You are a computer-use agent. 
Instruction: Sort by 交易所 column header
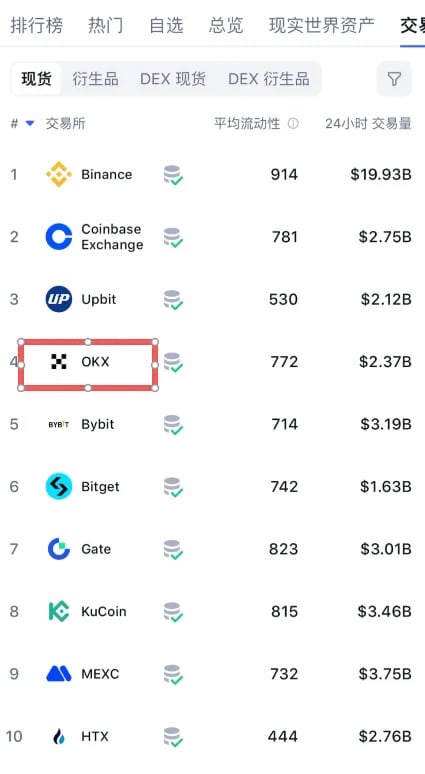(66, 123)
